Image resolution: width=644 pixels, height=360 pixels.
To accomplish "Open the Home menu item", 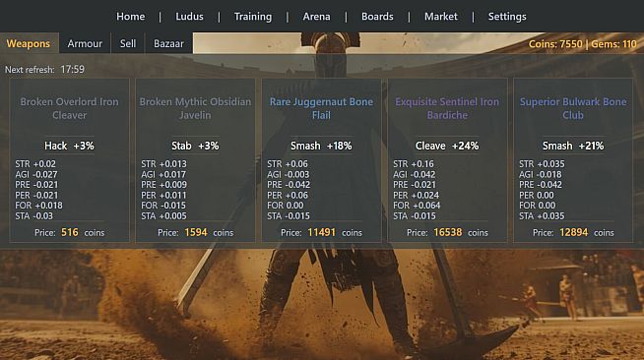I will tap(130, 17).
